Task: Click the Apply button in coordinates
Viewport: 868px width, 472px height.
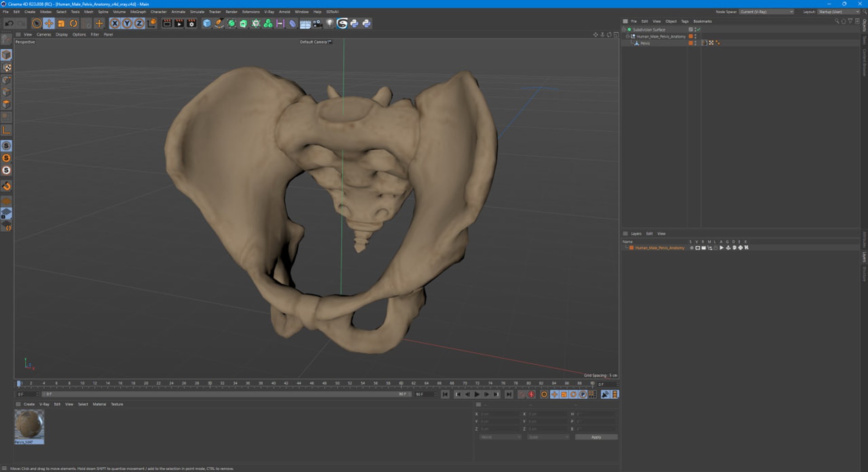Action: click(x=596, y=437)
